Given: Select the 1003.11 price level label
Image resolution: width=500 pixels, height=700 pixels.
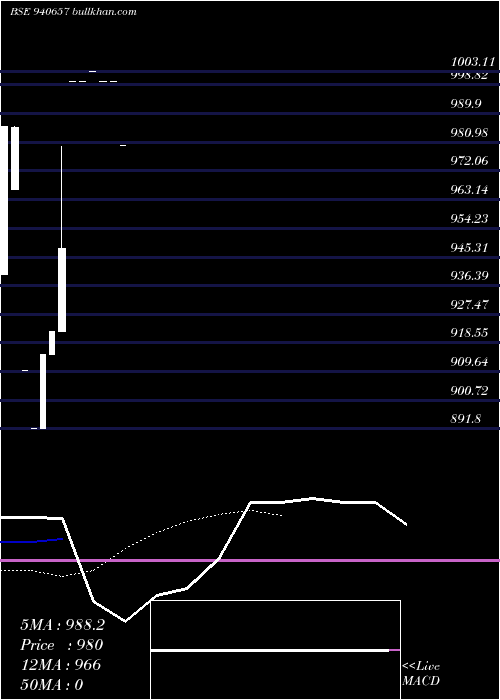Looking at the screenshot, I should pyautogui.click(x=473, y=62).
